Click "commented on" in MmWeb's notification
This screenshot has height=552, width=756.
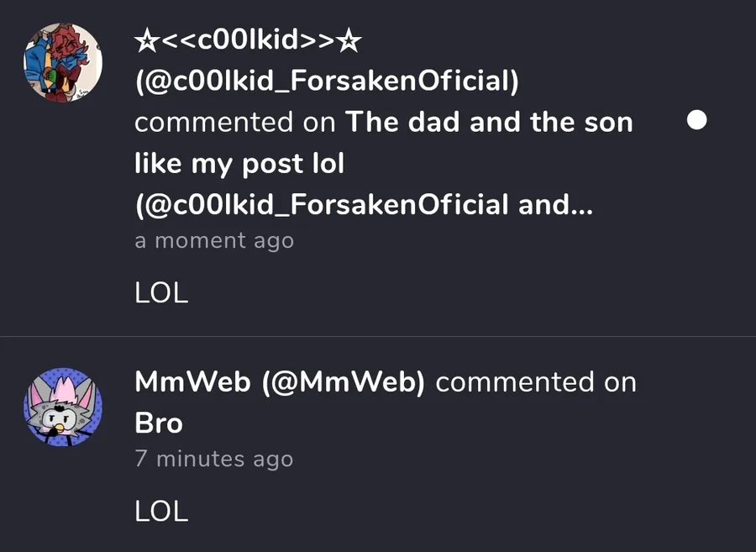click(536, 382)
